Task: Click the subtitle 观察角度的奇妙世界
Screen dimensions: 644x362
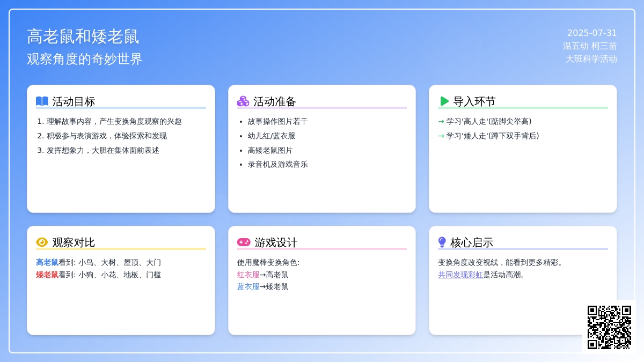Action: coord(85,59)
